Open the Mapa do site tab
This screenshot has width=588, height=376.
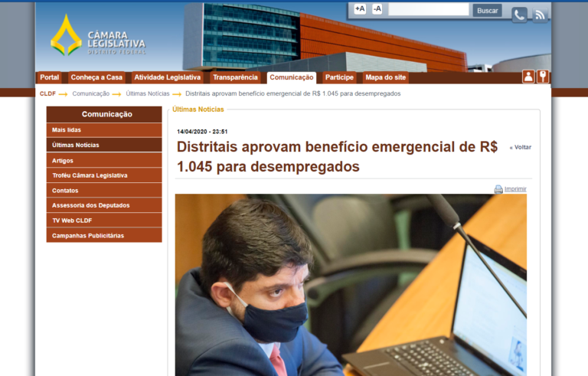point(386,77)
